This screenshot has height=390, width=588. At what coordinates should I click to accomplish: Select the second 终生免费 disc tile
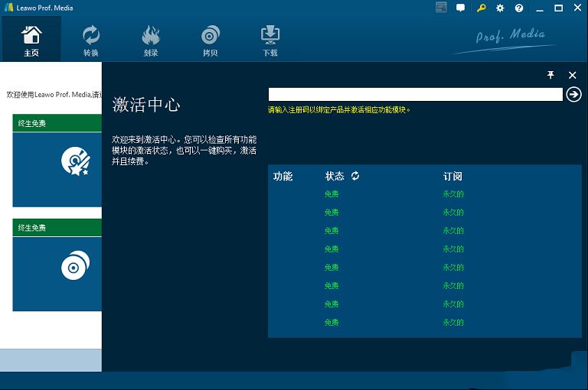click(57, 265)
